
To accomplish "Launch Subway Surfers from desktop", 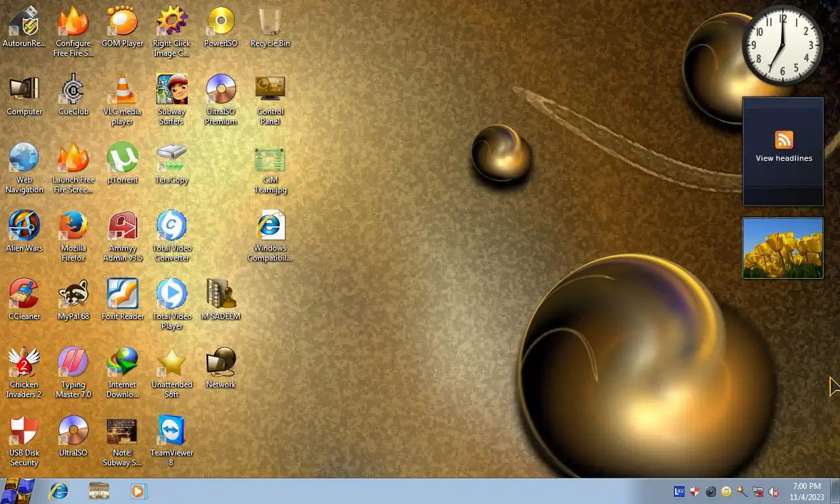I will [172, 100].
